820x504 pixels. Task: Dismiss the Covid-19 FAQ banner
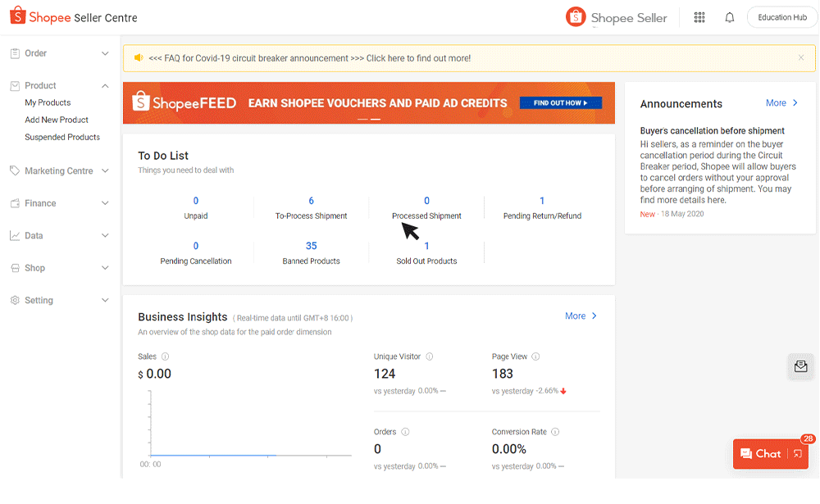pyautogui.click(x=800, y=57)
